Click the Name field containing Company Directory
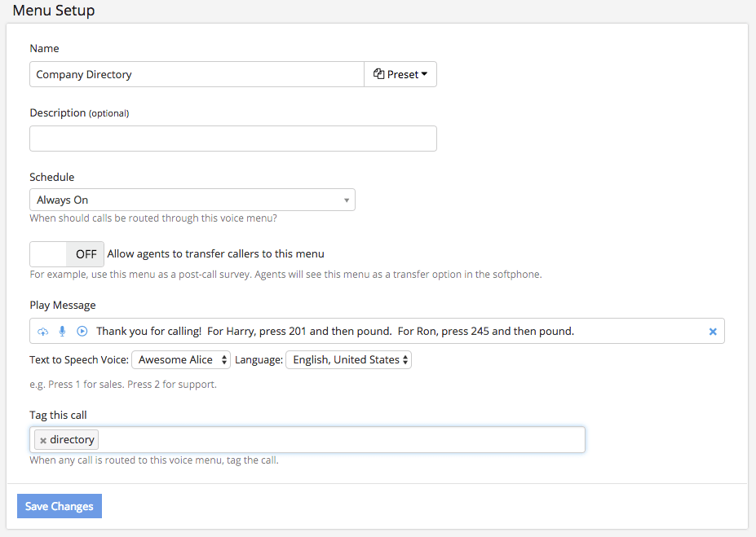Image resolution: width=756 pixels, height=537 pixels. (x=196, y=73)
